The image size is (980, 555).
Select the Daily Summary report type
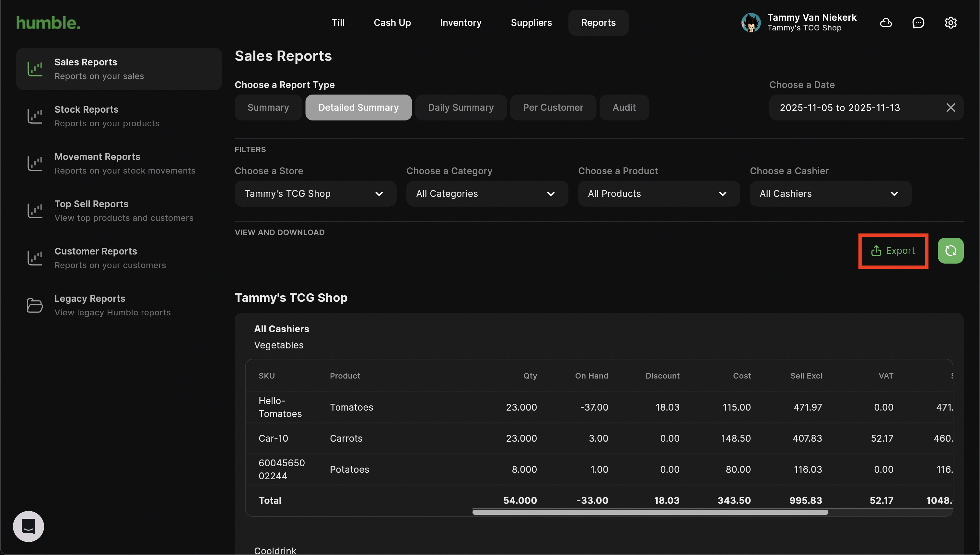461,108
